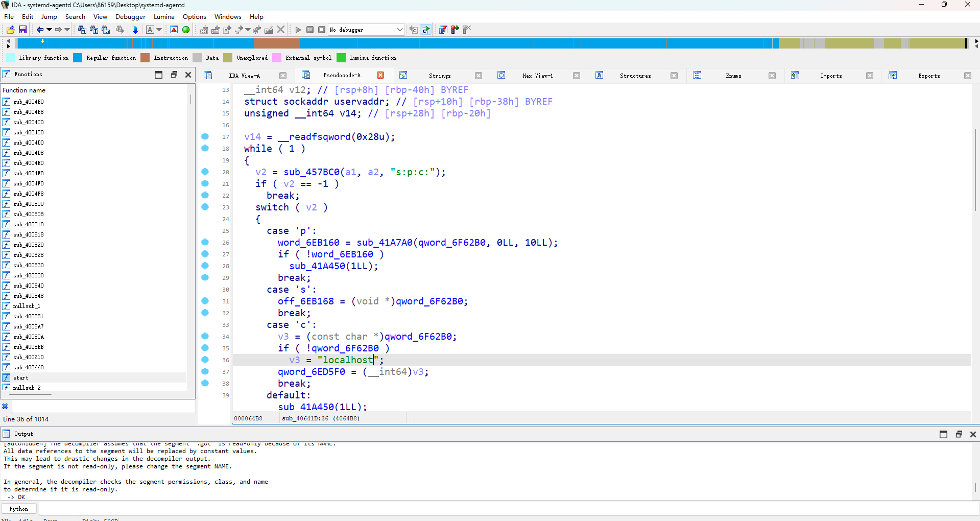Toggle breakpoint dot on line 31
This screenshot has width=980, height=521.
pyautogui.click(x=205, y=301)
